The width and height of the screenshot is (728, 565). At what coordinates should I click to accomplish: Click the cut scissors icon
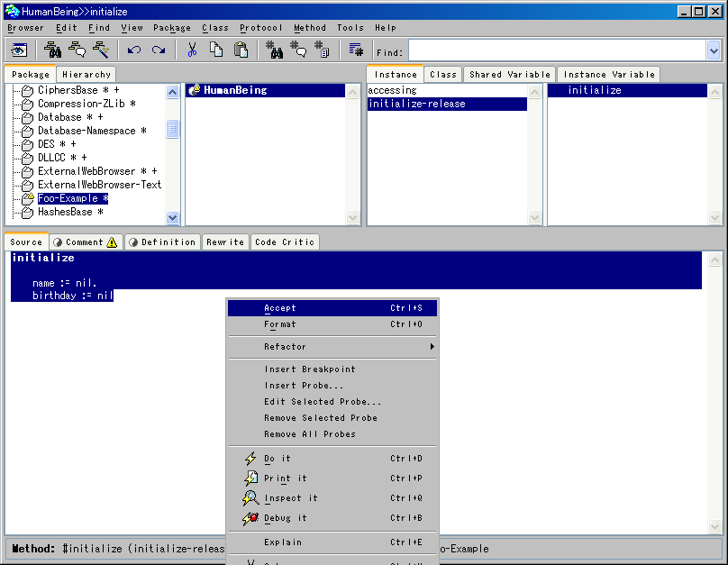192,50
